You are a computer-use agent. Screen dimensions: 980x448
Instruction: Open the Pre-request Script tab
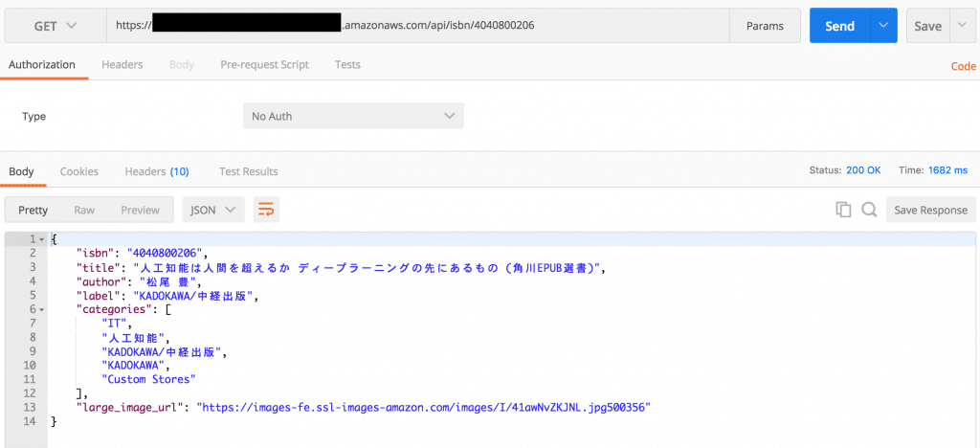[x=264, y=64]
